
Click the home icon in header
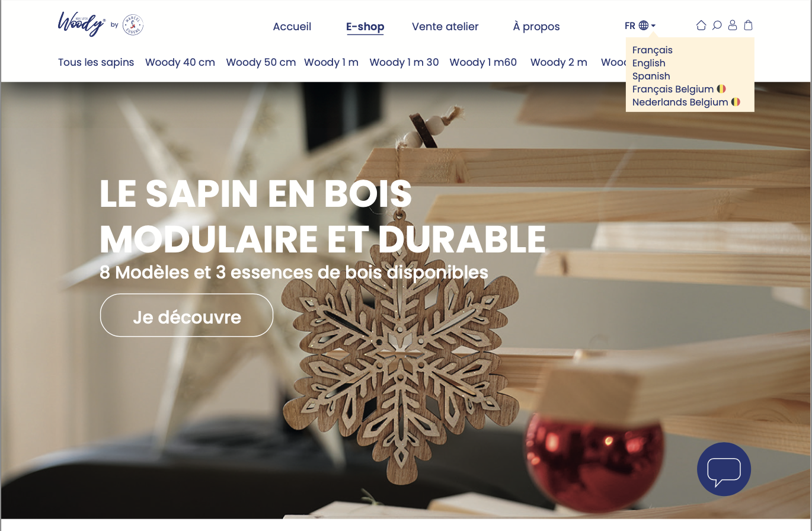click(701, 25)
